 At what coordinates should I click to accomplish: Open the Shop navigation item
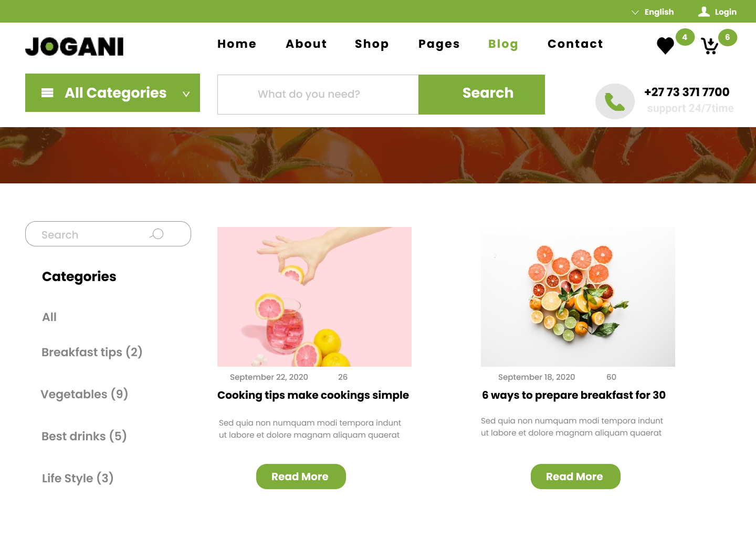[372, 44]
